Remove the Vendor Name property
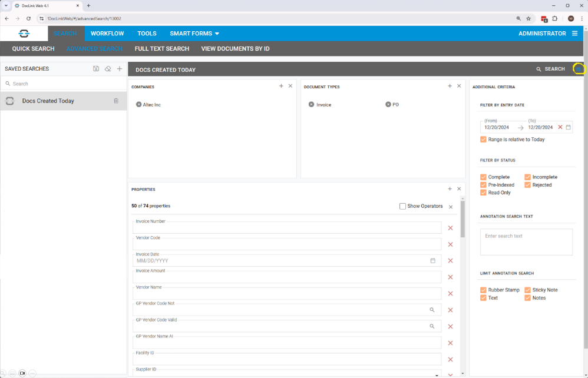Image resolution: width=588 pixels, height=378 pixels. 450,294
